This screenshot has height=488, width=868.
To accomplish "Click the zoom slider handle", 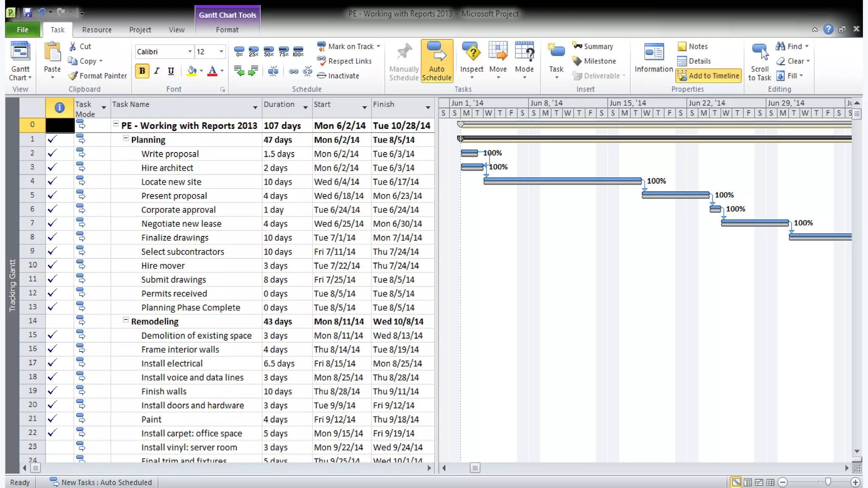I will point(828,482).
